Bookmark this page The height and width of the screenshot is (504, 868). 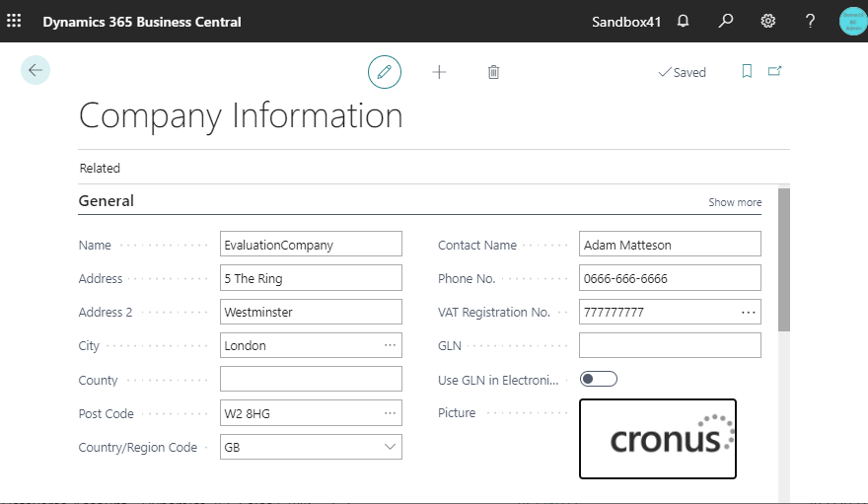[x=747, y=71]
